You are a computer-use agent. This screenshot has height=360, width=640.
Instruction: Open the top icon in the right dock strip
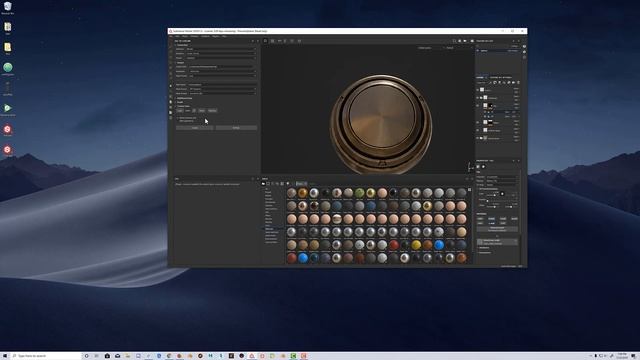(524, 46)
